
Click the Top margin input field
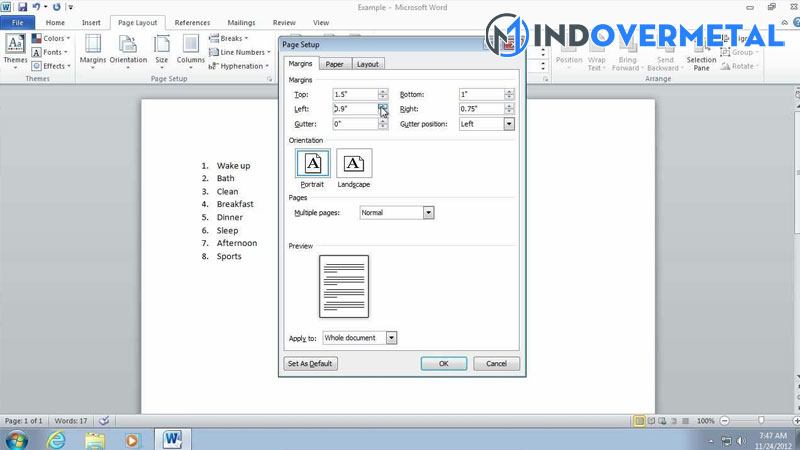355,94
